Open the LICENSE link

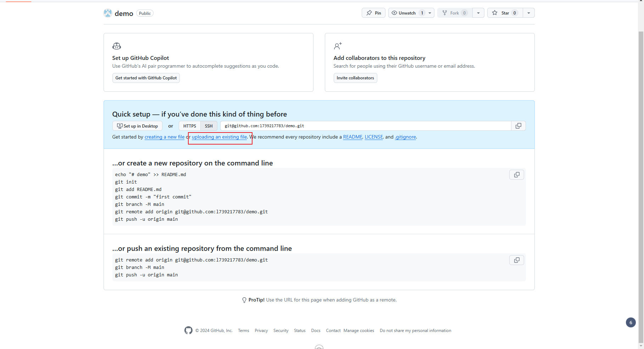374,137
